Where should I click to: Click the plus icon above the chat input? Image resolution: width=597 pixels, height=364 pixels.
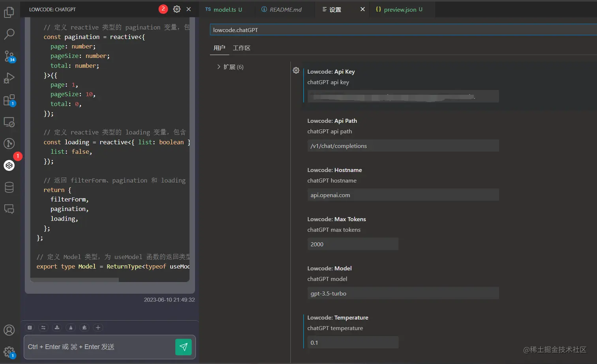click(x=98, y=328)
